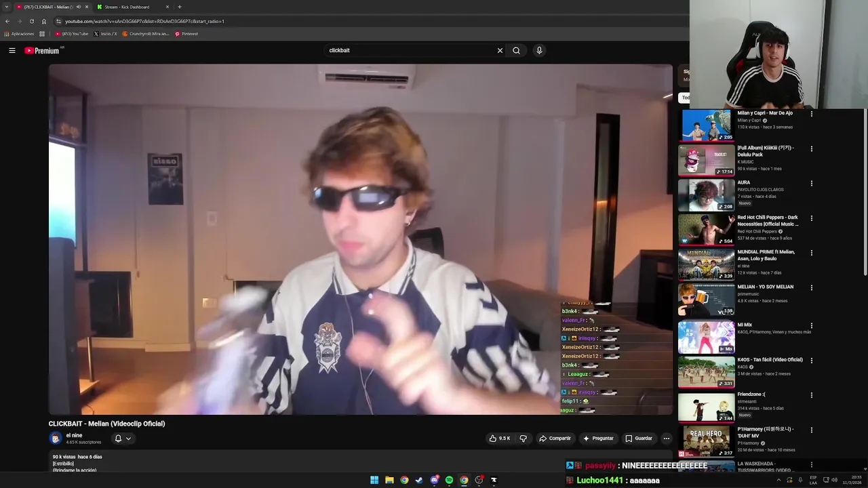Click the Preguntar ask button
Image resolution: width=868 pixels, height=488 pixels.
(x=598, y=439)
